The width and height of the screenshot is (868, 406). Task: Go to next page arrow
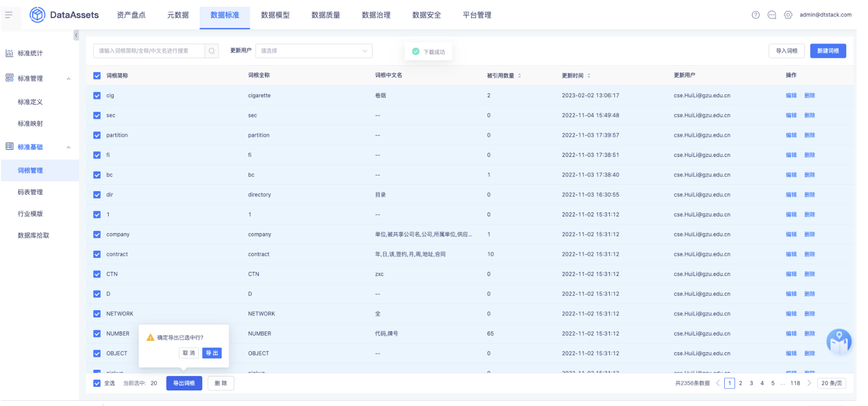click(809, 383)
